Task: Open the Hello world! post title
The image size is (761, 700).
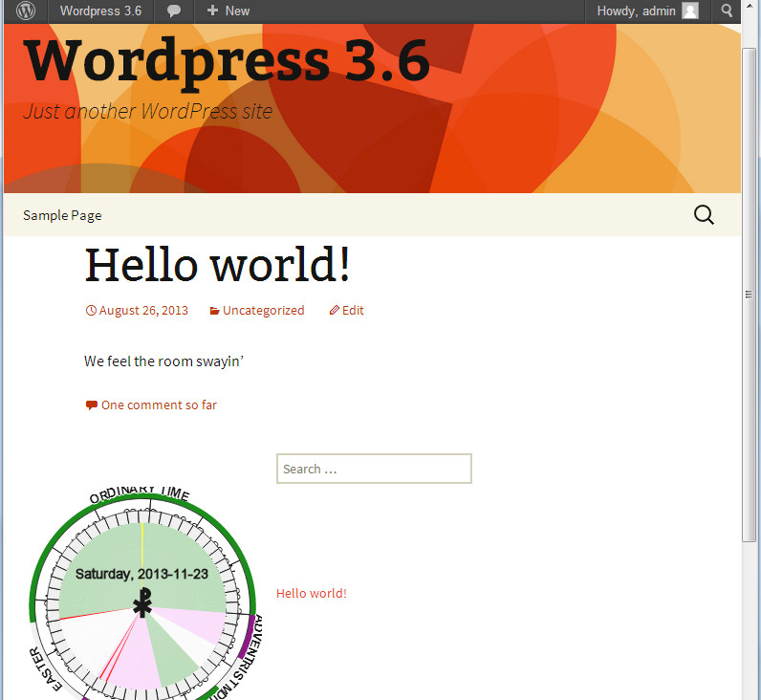Action: click(217, 265)
